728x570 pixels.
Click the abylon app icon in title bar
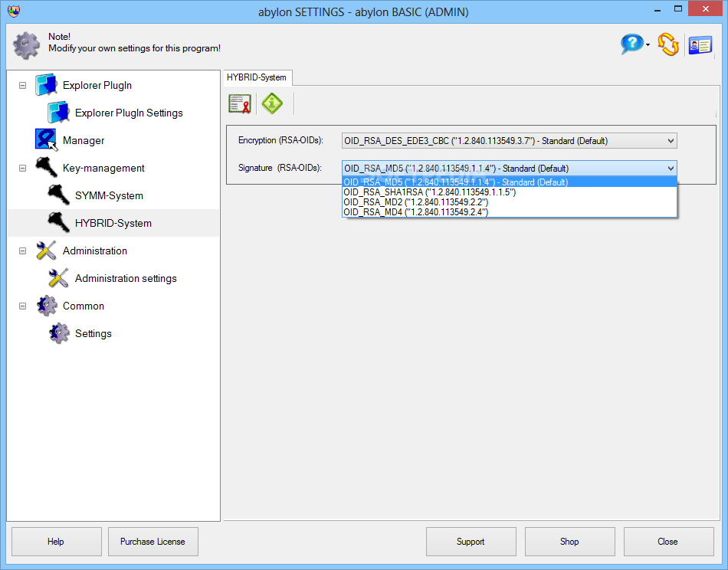(14, 11)
